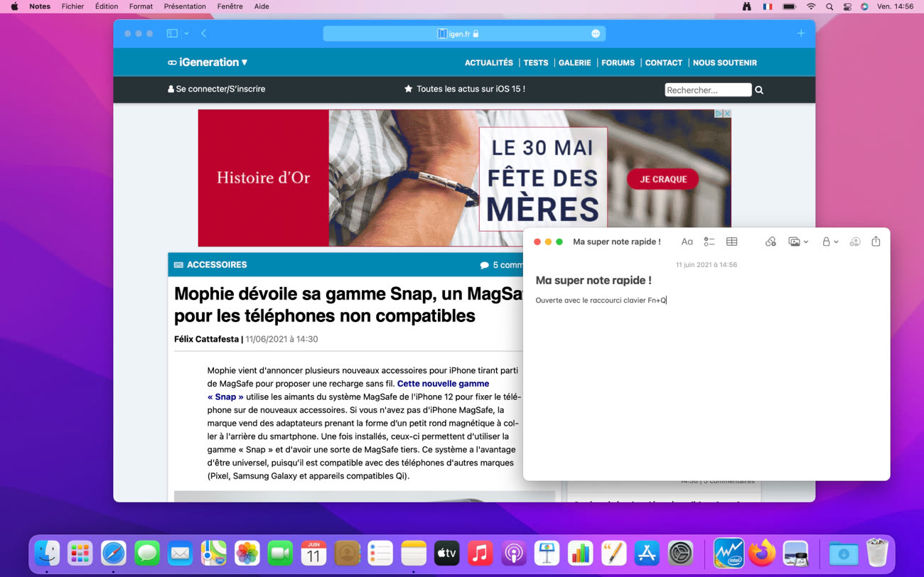Viewport: 924px width, 577px height.
Task: Open Wi-Fi status menu
Action: click(811, 6)
